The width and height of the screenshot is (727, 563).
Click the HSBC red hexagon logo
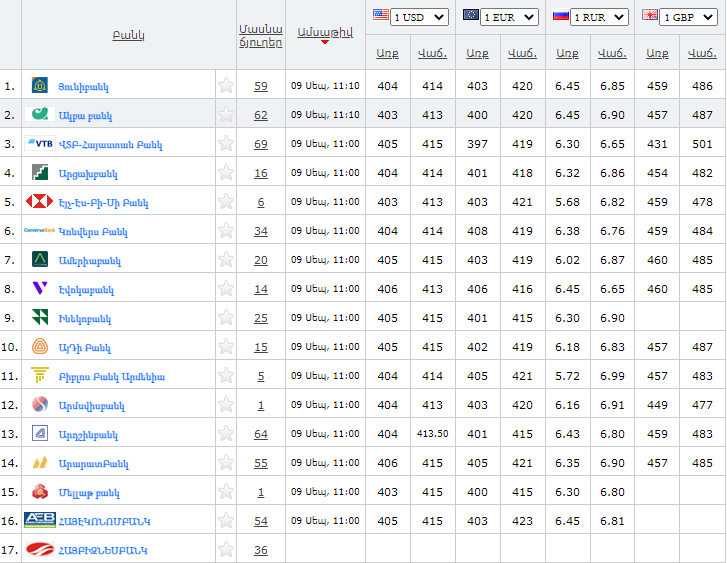[40, 202]
